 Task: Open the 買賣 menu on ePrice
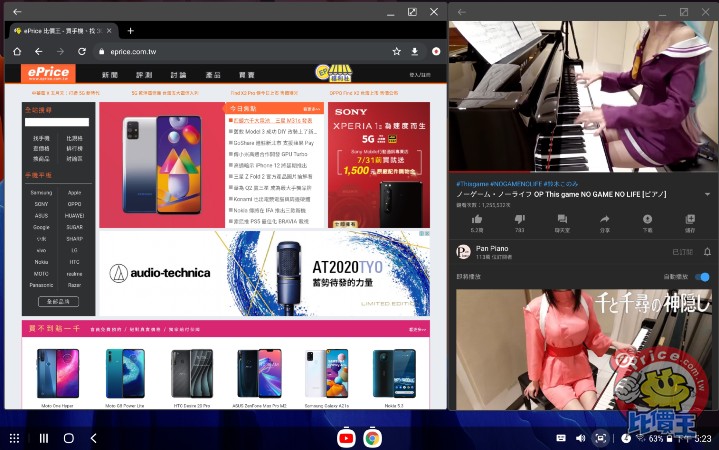click(x=247, y=75)
